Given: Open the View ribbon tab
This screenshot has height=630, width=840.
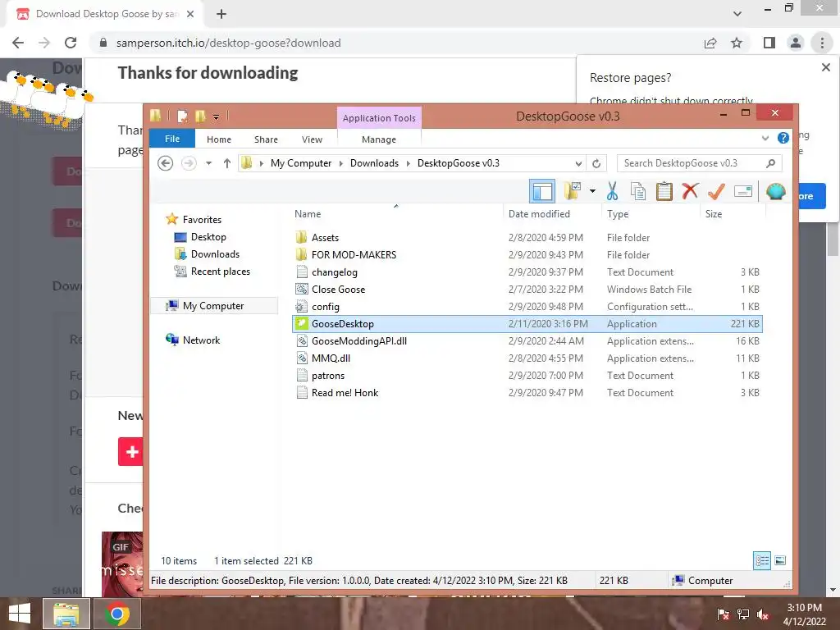Looking at the screenshot, I should [312, 139].
